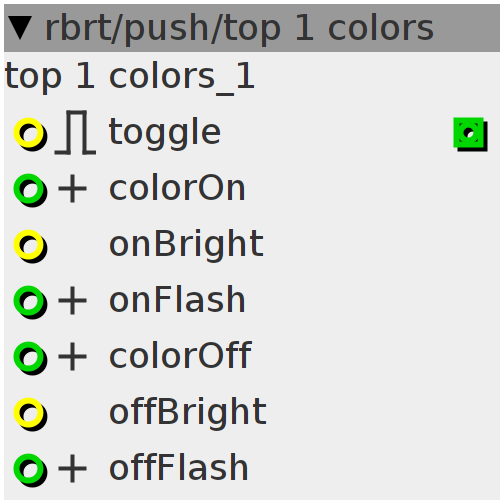Click the green offFlash inlet port
This screenshot has width=504, height=504.
pos(29,469)
